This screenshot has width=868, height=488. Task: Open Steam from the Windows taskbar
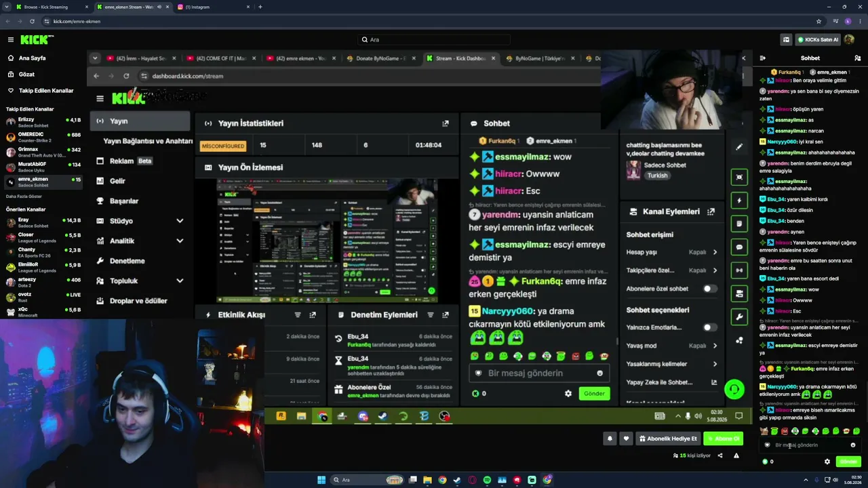457,480
